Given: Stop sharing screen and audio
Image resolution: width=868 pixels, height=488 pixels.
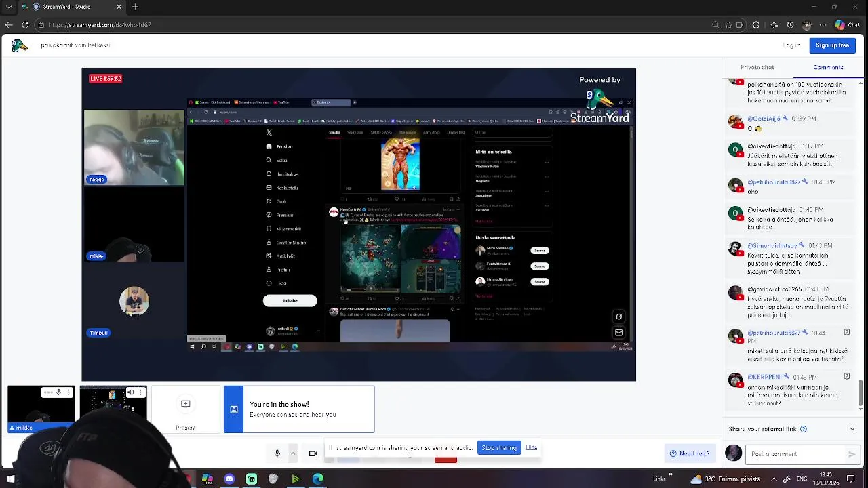Looking at the screenshot, I should [499, 447].
